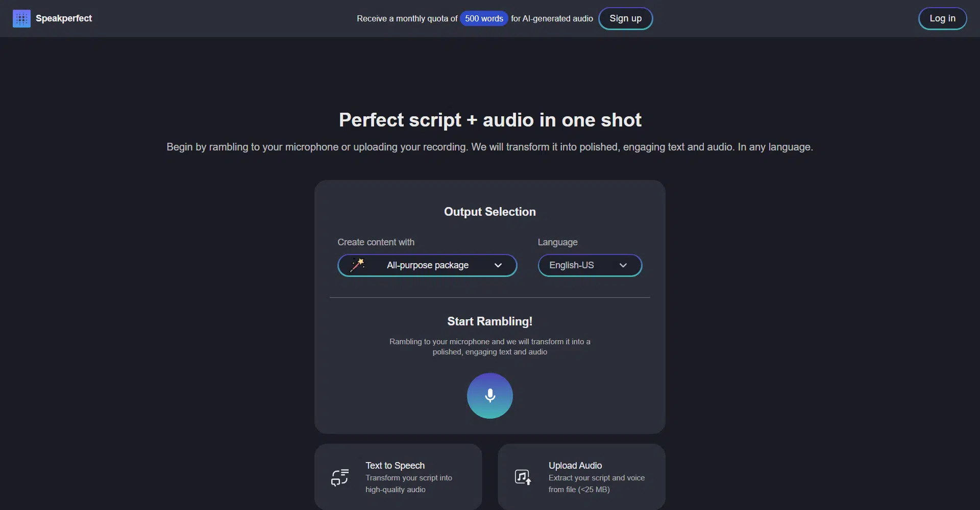The width and height of the screenshot is (980, 510).
Task: Open the Text to Speech card
Action: (398, 477)
